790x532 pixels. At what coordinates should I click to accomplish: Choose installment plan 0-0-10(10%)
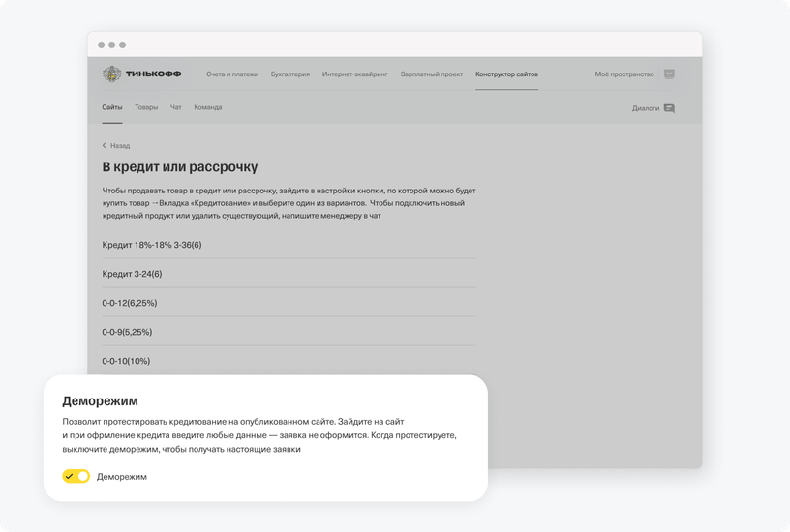point(289,361)
